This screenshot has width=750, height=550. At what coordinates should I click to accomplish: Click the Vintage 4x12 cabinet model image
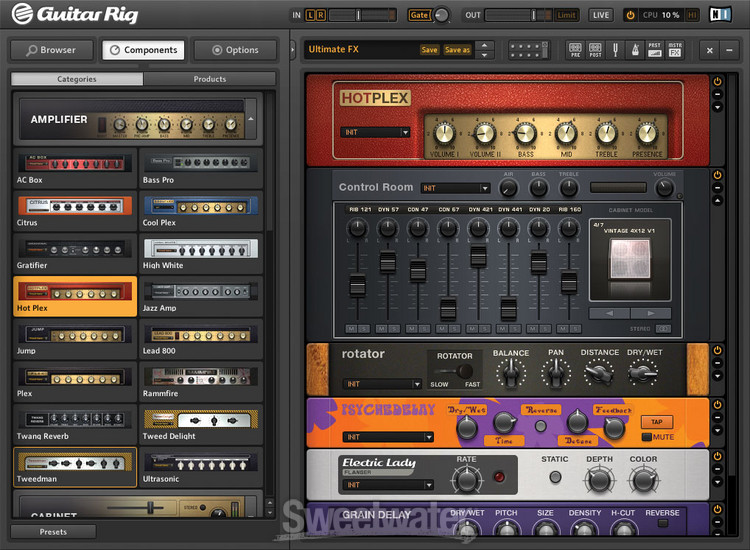pos(627,266)
